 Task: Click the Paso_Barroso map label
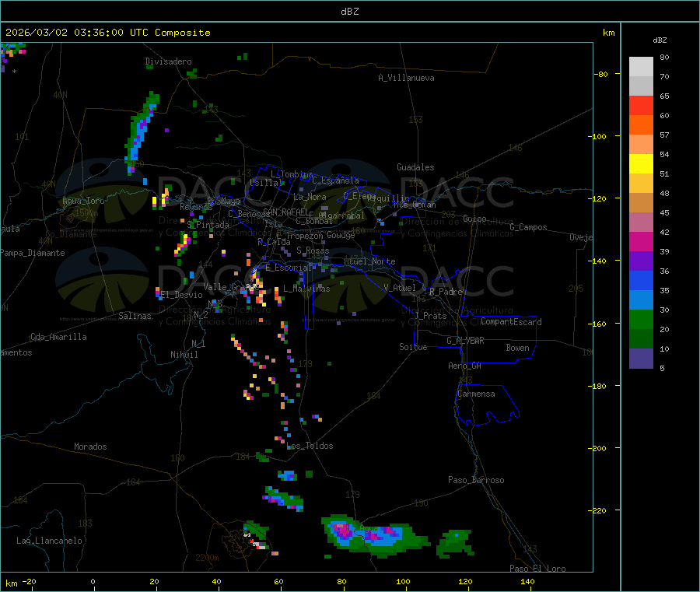pos(476,480)
